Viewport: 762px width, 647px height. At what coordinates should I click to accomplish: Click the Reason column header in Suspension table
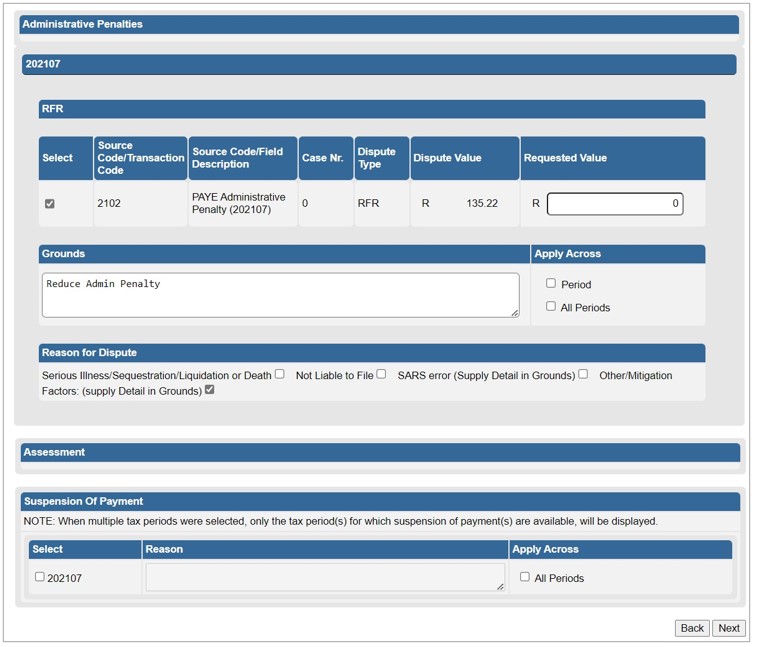click(325, 550)
